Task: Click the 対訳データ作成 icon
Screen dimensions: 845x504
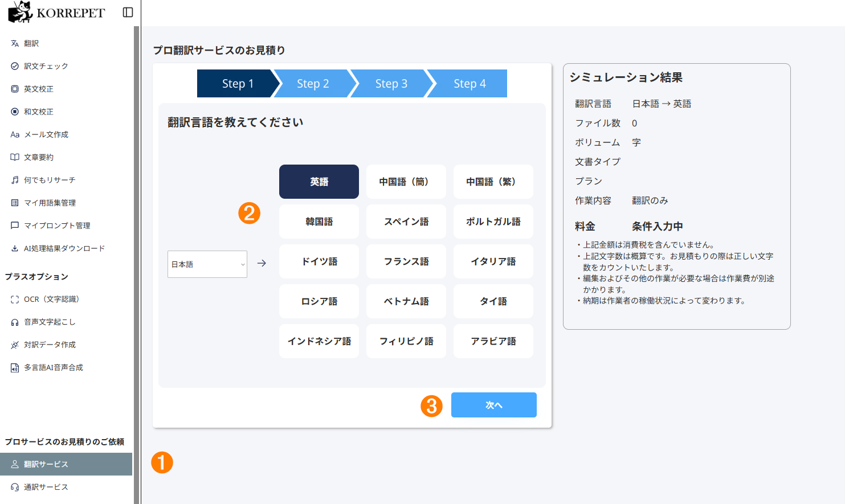Action: click(15, 345)
